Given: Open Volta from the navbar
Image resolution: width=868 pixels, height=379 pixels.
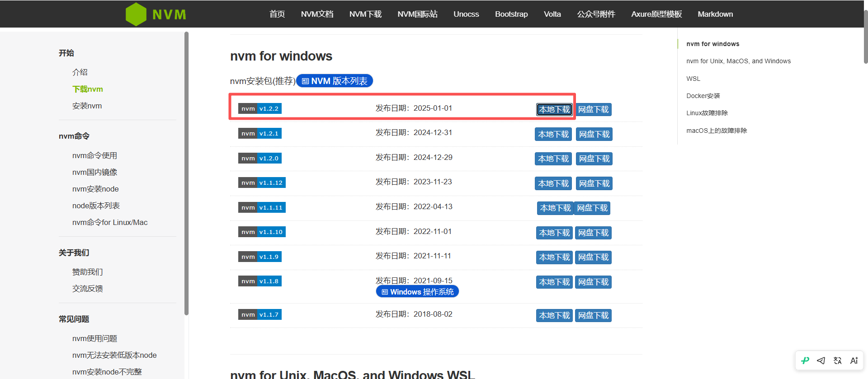Looking at the screenshot, I should pyautogui.click(x=552, y=14).
